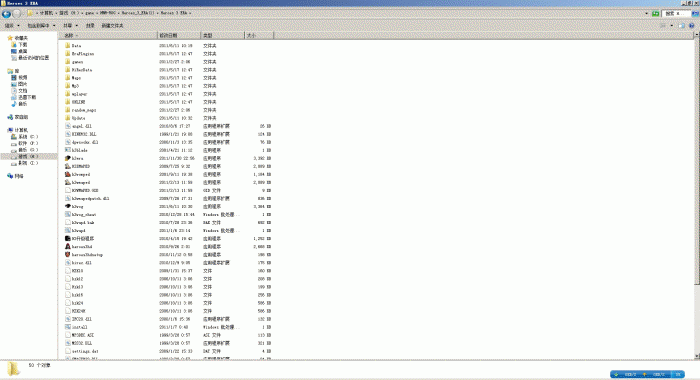Screen dimensions: 700x380
Task: Click the 计算机 breadcrumb in address bar
Action: [x=46, y=13]
